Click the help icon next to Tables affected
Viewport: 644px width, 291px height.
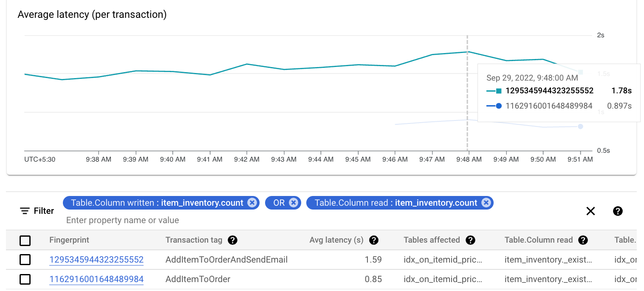tap(470, 240)
